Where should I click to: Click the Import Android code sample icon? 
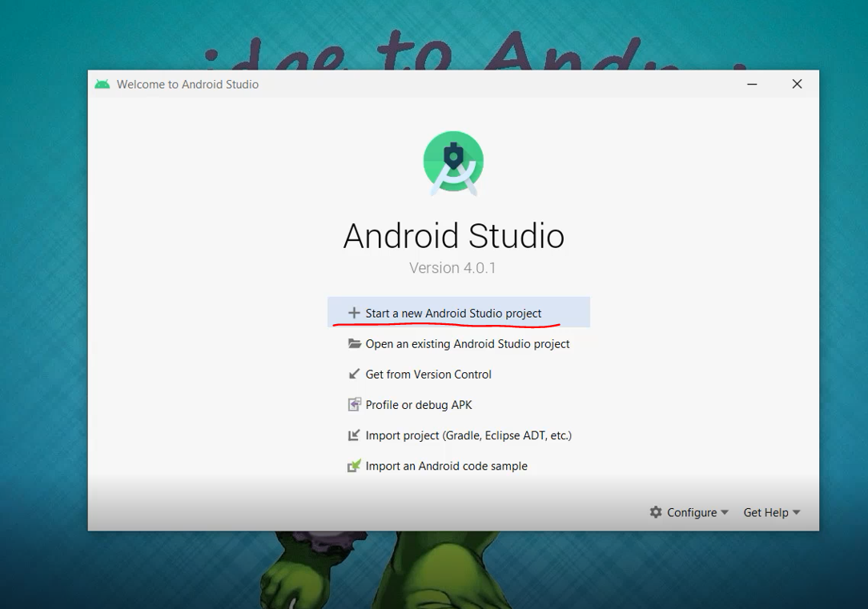(354, 466)
